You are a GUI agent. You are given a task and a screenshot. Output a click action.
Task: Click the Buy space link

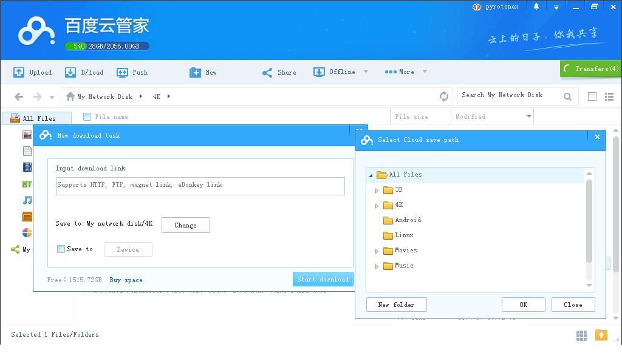[126, 280]
